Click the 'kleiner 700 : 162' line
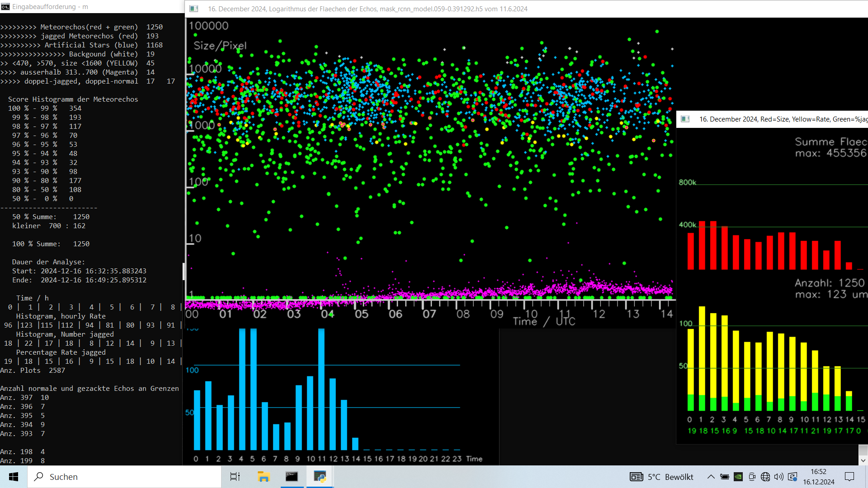 click(x=49, y=226)
